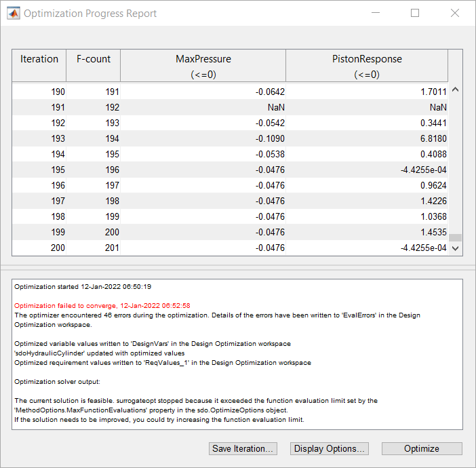Screen dimensions: 476x468
Task: Click -4.4255e-04 in iteration 195 row
Action: [x=367, y=170]
